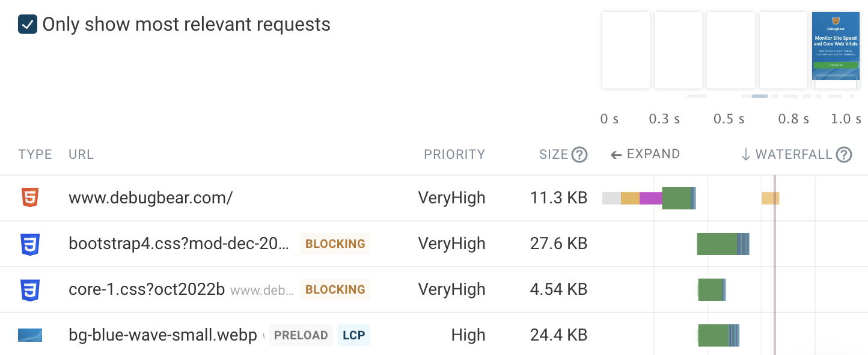
Task: Click the CSS3 icon beside core-1.css
Action: click(29, 289)
